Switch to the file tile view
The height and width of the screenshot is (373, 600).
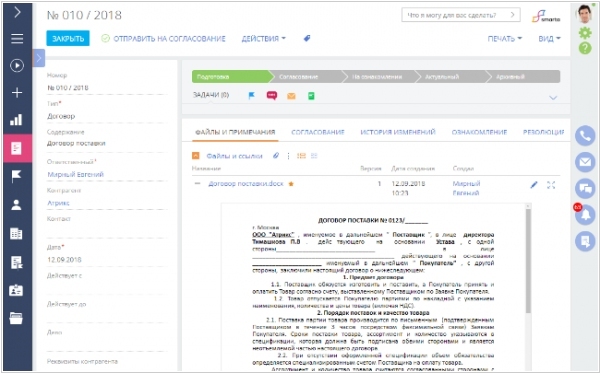pos(314,156)
